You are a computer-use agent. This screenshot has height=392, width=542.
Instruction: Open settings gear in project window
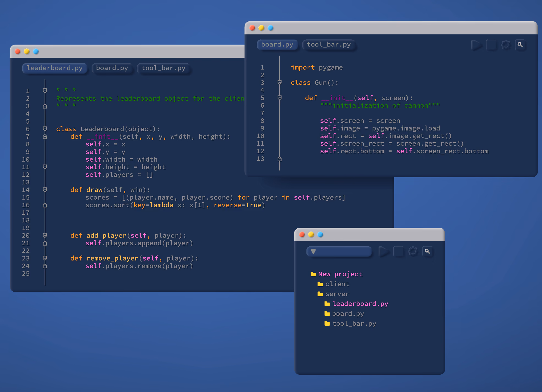pyautogui.click(x=413, y=251)
